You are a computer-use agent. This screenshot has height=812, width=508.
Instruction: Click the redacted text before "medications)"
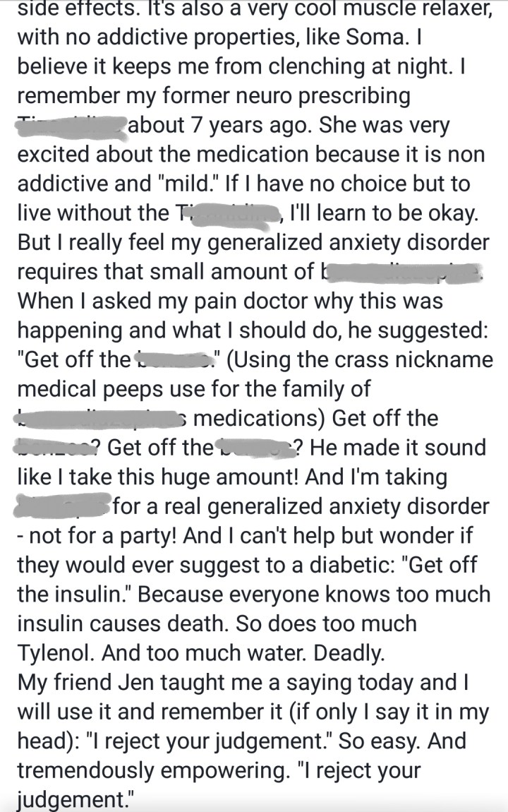click(100, 418)
